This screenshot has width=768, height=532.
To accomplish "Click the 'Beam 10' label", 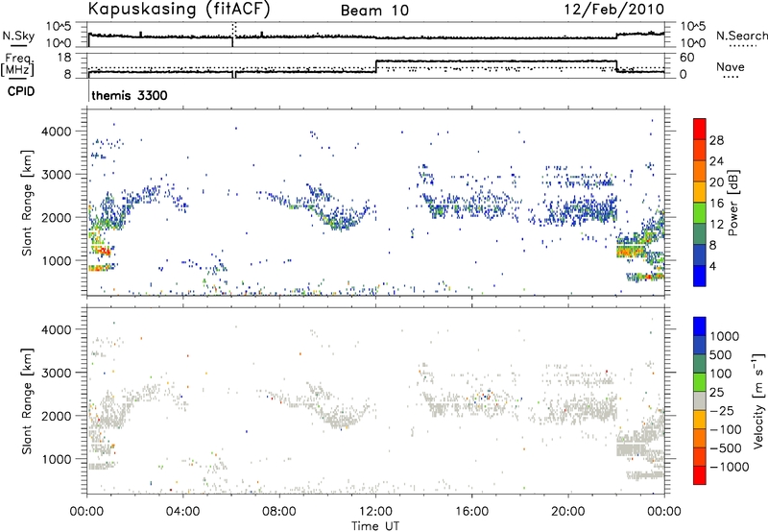I will 374,11.
